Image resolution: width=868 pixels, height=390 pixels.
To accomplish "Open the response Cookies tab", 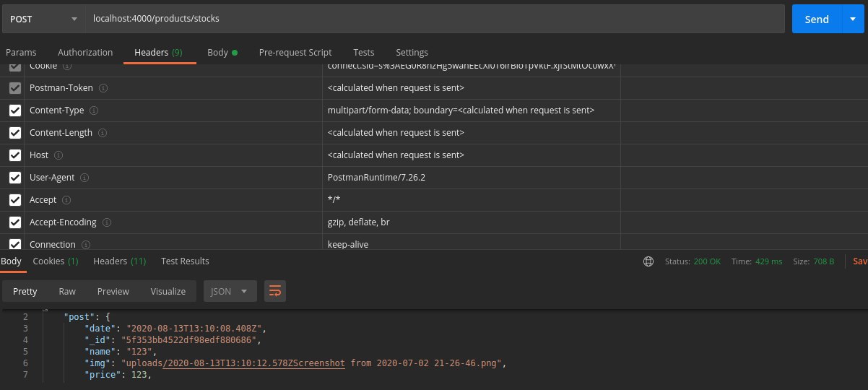I will click(x=55, y=261).
